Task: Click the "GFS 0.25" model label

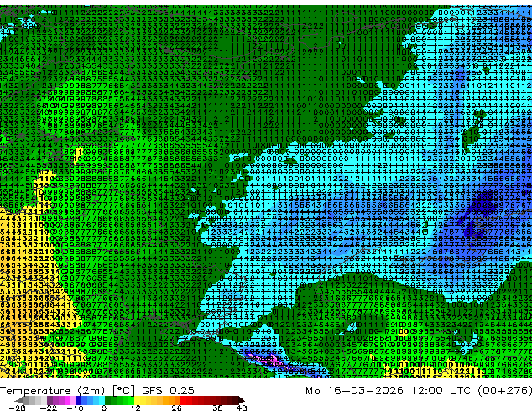Action: click(168, 391)
